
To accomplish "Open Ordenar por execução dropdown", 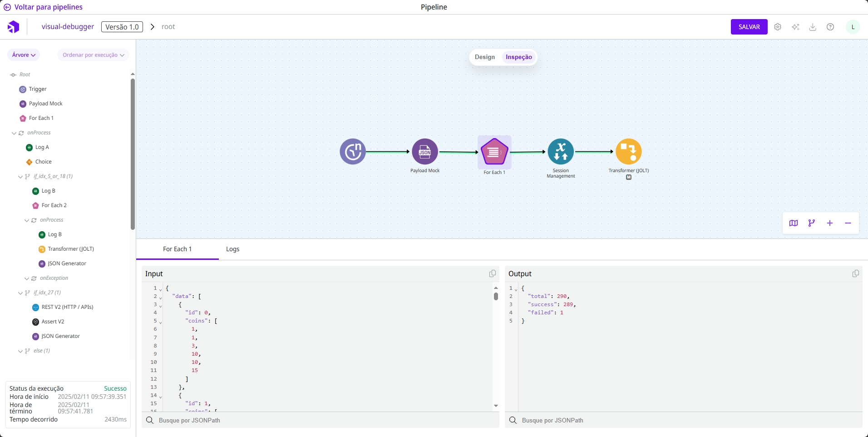I will tap(93, 55).
